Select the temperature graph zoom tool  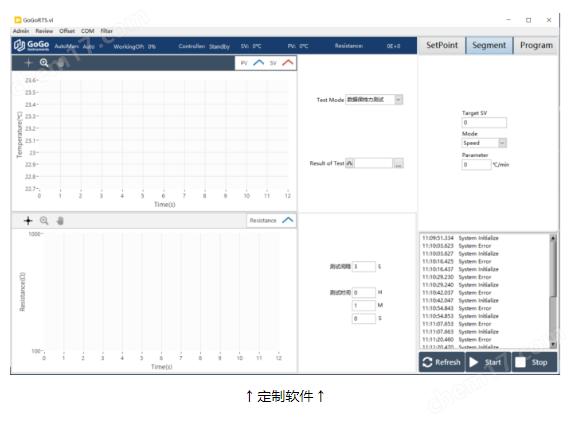tap(44, 63)
